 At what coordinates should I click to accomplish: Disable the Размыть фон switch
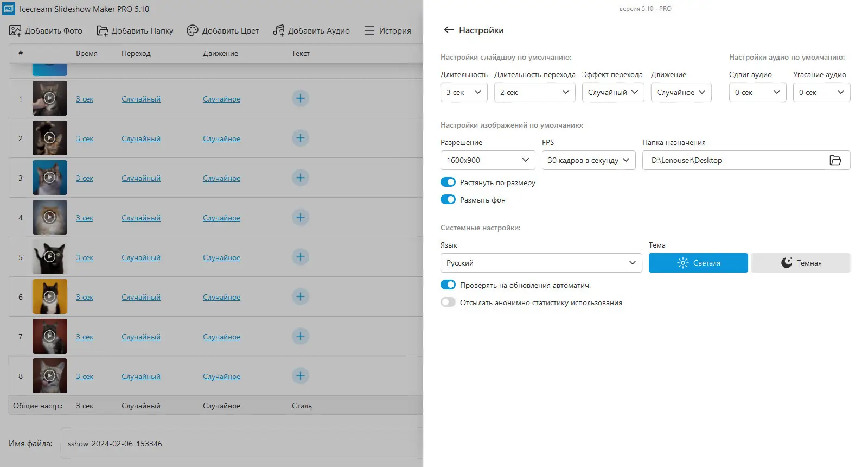click(x=448, y=200)
